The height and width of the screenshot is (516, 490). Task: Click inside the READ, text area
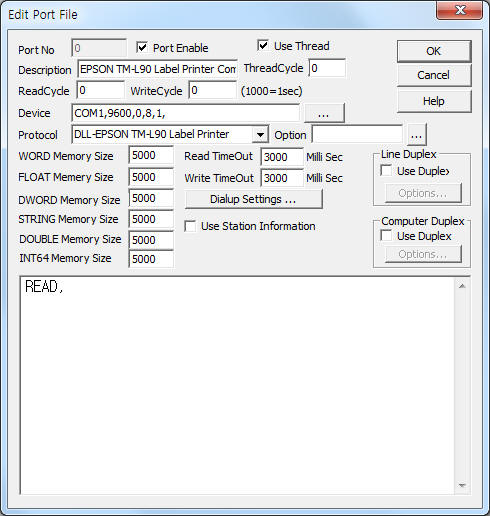click(x=237, y=386)
